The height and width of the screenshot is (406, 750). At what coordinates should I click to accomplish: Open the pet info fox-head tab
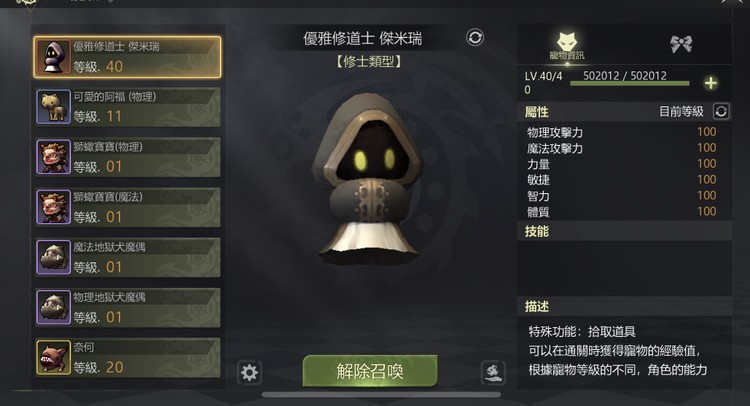567,46
